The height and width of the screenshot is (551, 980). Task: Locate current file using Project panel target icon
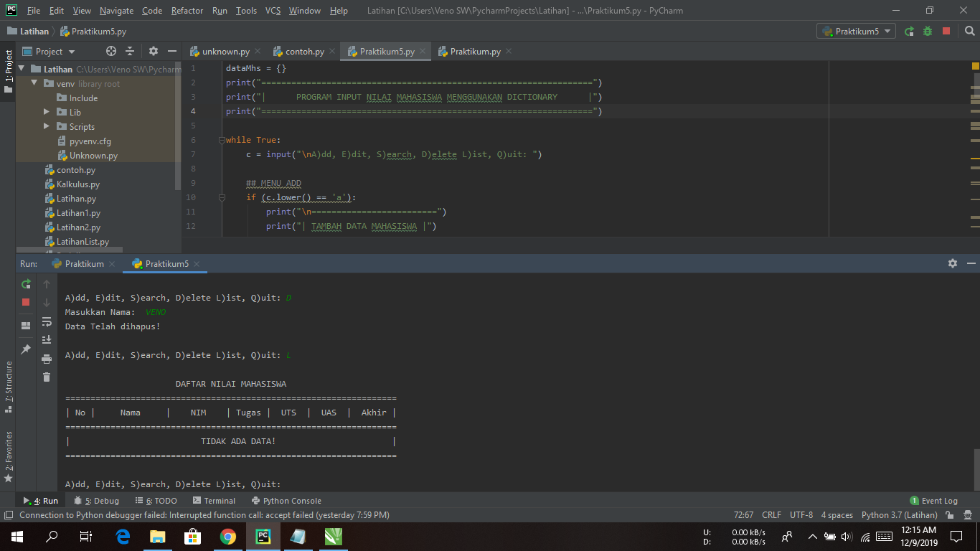tap(111, 51)
